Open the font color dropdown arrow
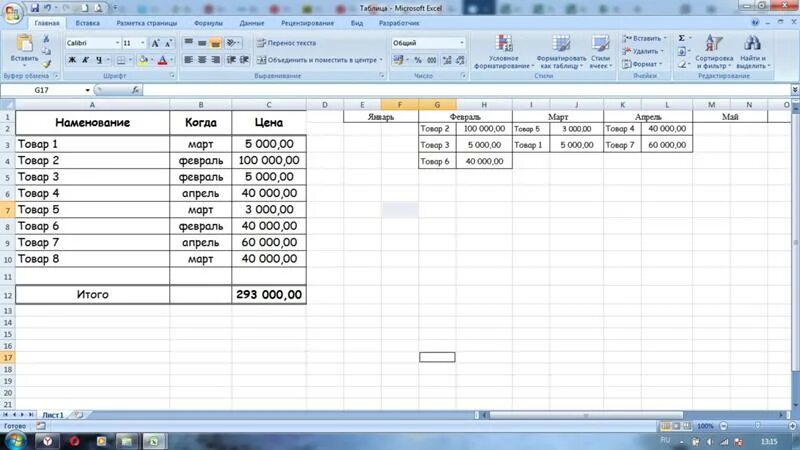800x450 pixels. tap(171, 60)
